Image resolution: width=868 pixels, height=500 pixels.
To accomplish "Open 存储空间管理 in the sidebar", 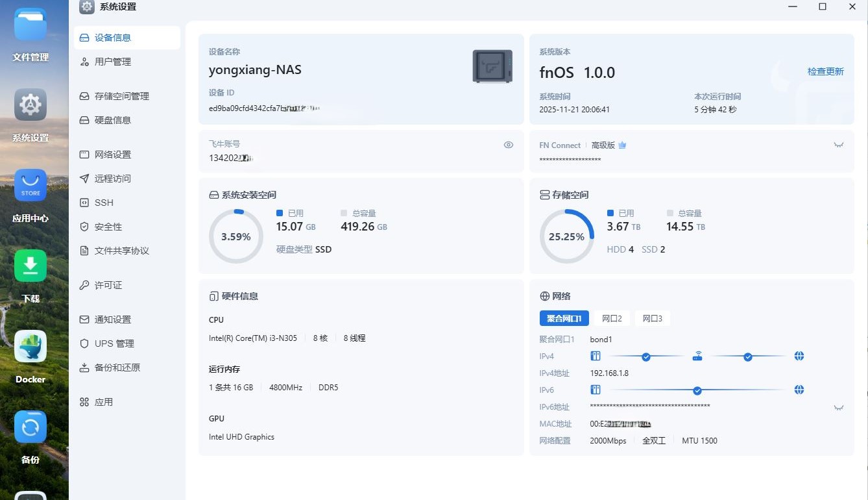I will pos(121,96).
